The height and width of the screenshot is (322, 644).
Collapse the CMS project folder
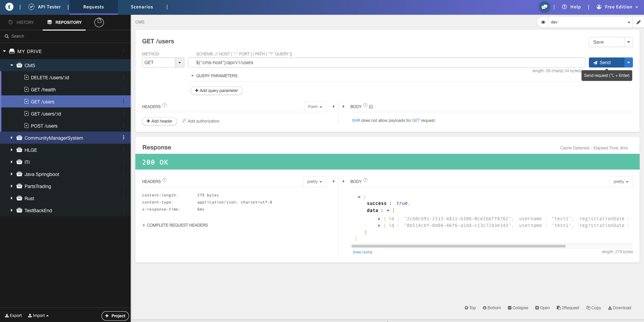coord(11,65)
